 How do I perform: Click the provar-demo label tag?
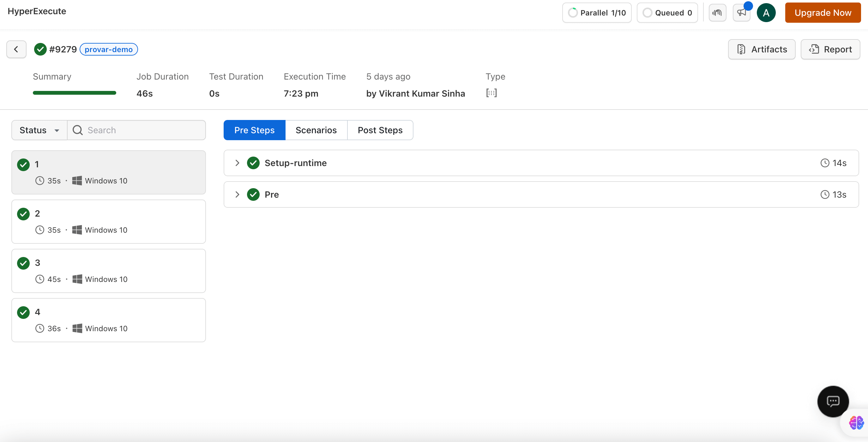(108, 49)
